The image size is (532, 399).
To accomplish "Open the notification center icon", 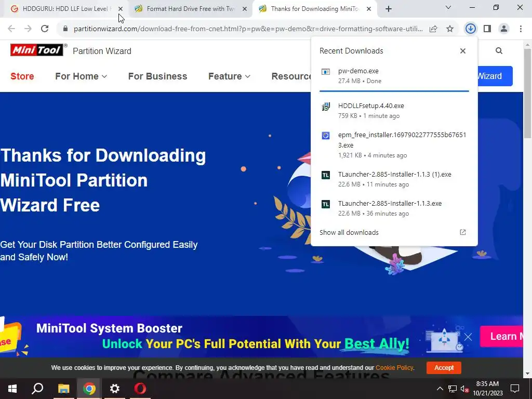I will click(515, 389).
